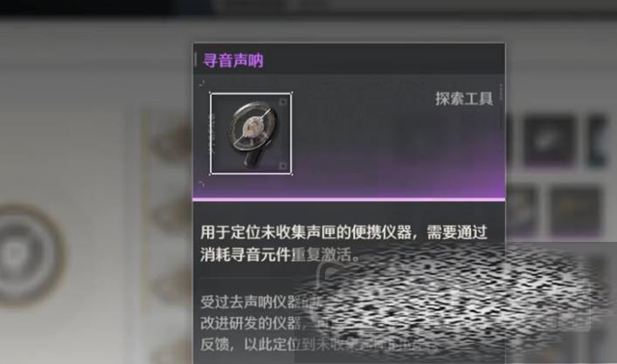This screenshot has width=617, height=364.
Task: Click the bright purple divider bar
Action: [349, 200]
